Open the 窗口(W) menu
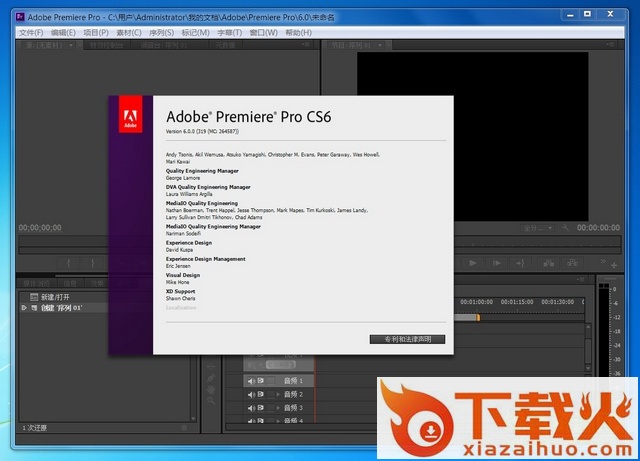 click(264, 33)
